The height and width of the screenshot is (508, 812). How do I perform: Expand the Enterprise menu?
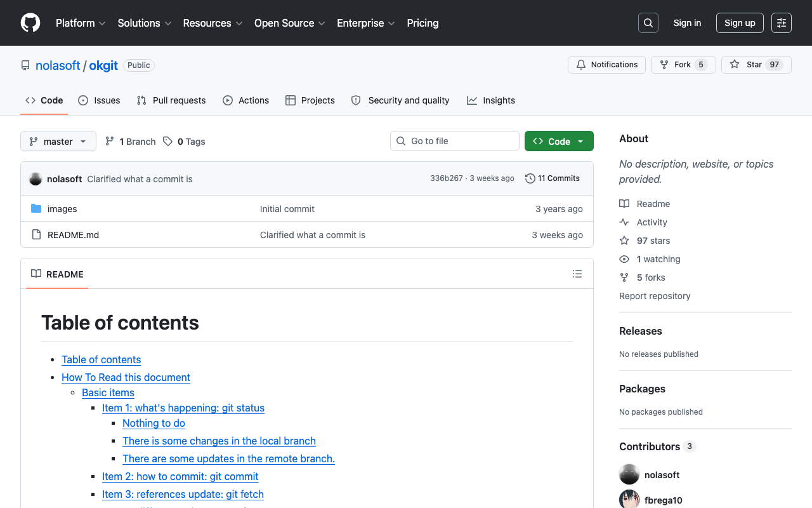(366, 23)
